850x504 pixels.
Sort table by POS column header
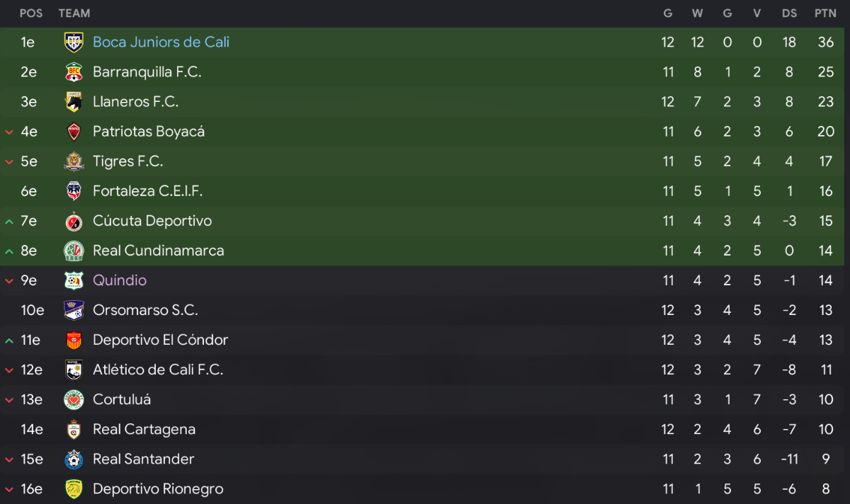[x=30, y=13]
